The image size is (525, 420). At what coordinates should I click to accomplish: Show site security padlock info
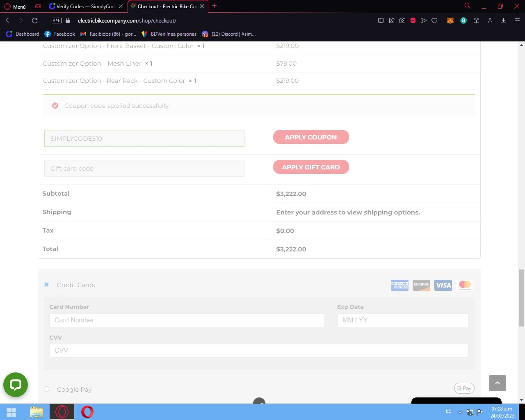coord(68,21)
